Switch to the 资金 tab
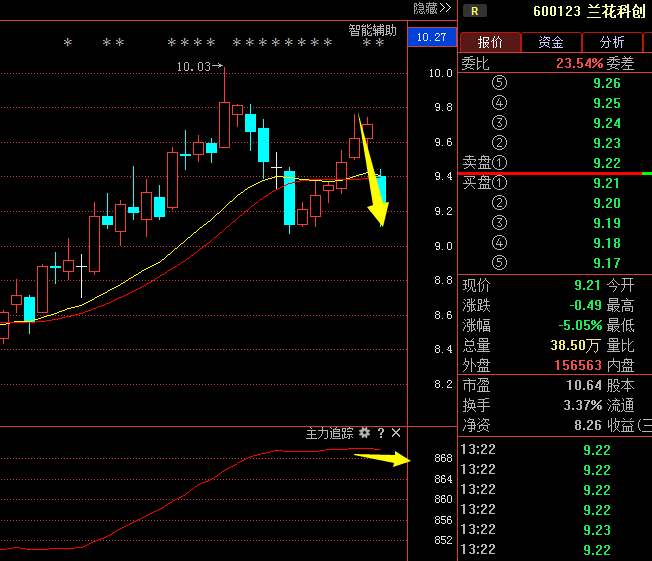The image size is (652, 561). pos(551,42)
